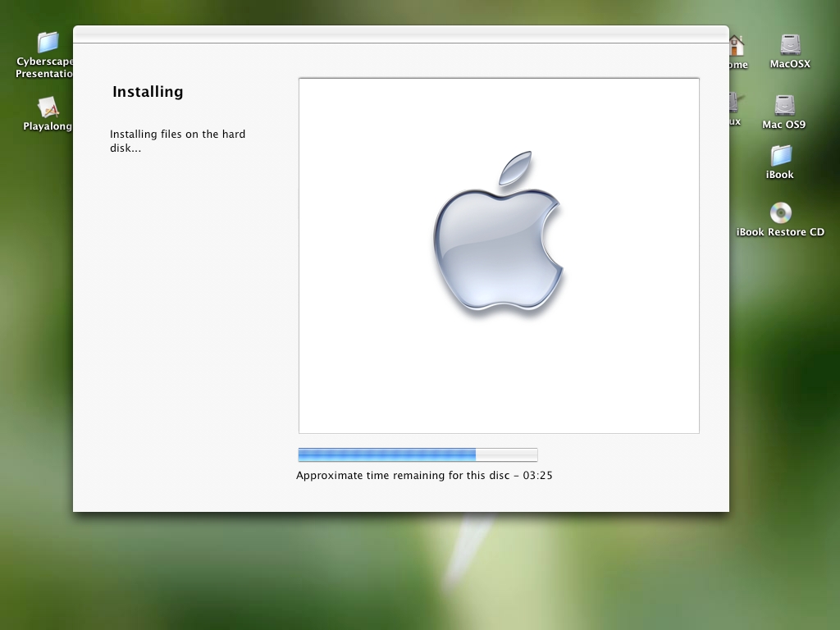Click the iBook folder icon
The width and height of the screenshot is (840, 630).
pos(780,155)
